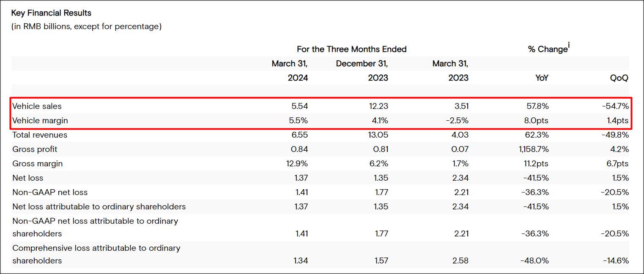Viewport: 644px width, 274px height.
Task: Click the -48.0% comprehensive loss YoY value
Action: coord(534,260)
